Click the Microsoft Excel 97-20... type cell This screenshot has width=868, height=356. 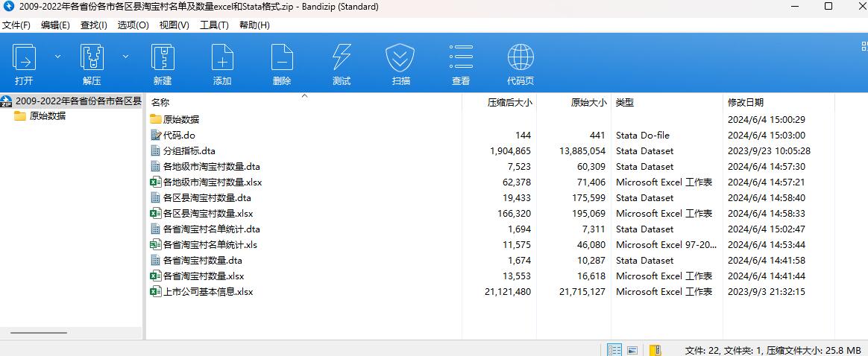(667, 244)
